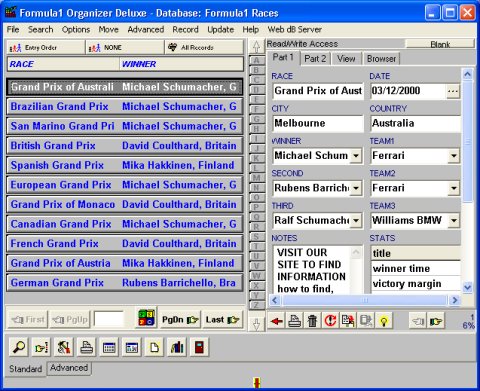Open the Advanced menu

pyautogui.click(x=146, y=29)
